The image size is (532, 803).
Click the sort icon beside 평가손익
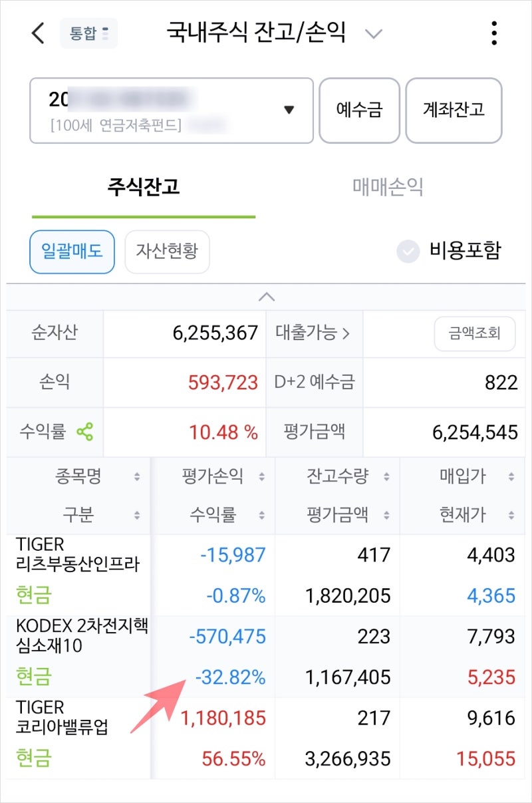[263, 476]
